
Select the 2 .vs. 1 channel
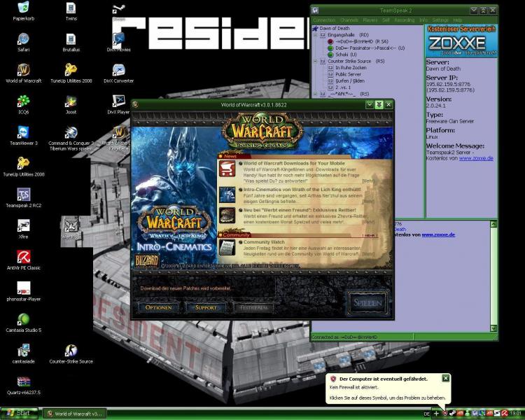pos(343,87)
